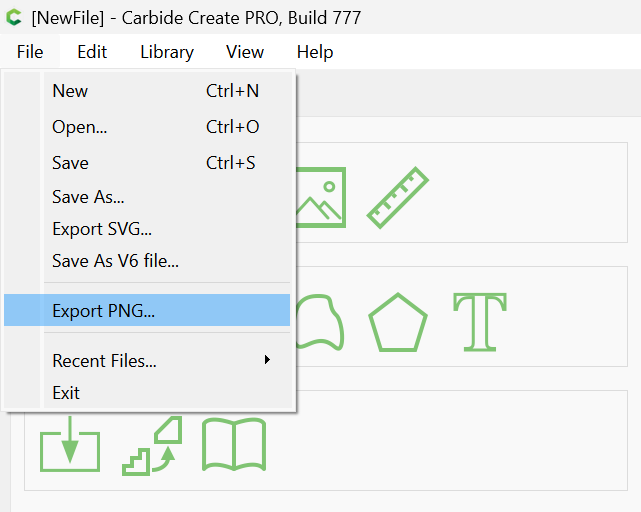Select the Text tool icon

(480, 322)
